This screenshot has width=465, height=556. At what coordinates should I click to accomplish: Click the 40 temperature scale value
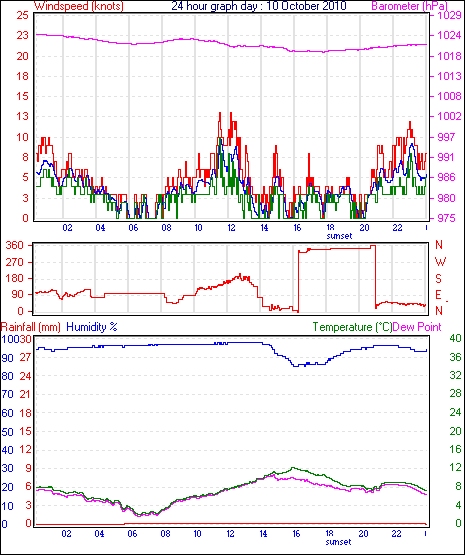pyautogui.click(x=455, y=338)
